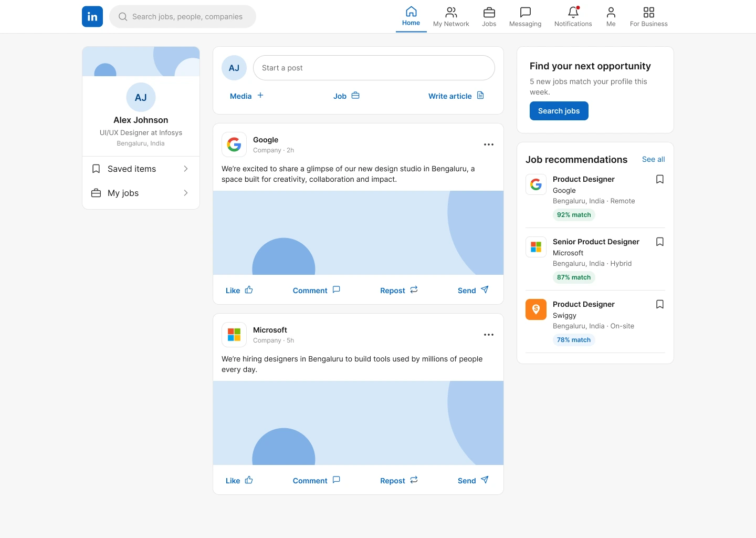Add Media to a new post

click(x=247, y=96)
